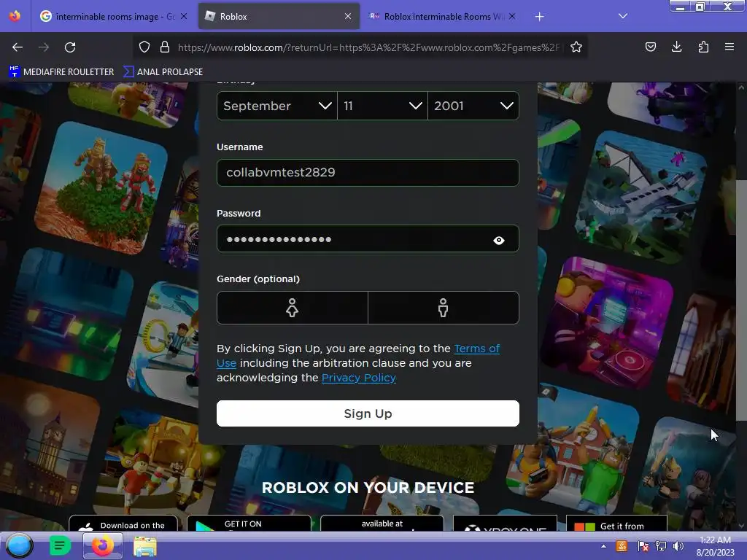Click the Username field collabvmtest2829

pyautogui.click(x=368, y=172)
